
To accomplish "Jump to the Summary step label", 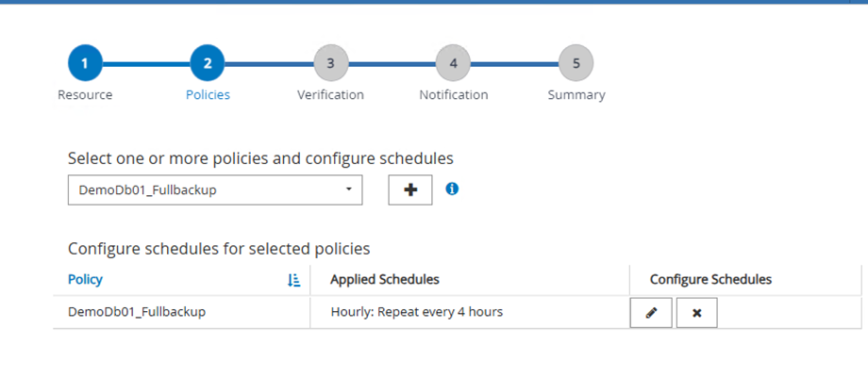I will (x=576, y=95).
